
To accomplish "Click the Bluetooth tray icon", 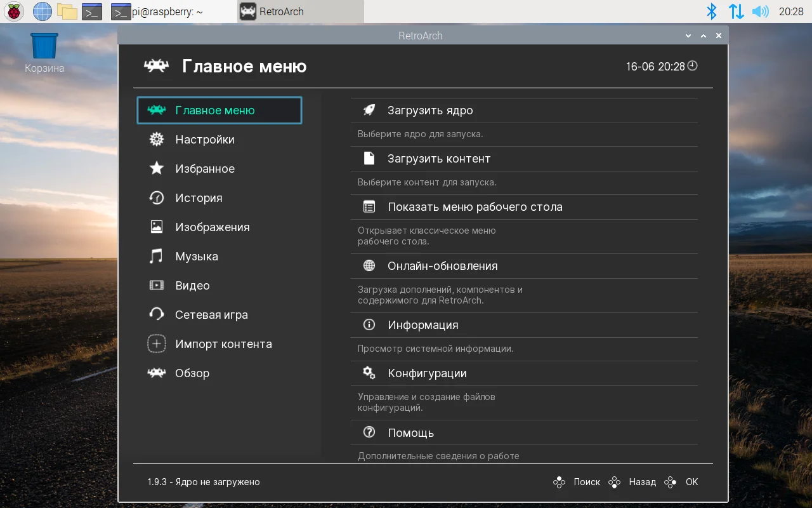I will pos(712,11).
